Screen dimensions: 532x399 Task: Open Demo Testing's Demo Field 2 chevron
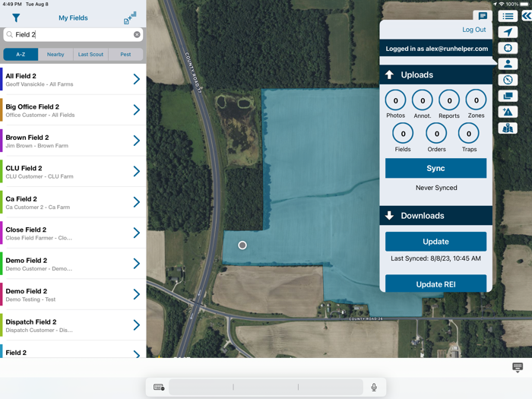(136, 295)
